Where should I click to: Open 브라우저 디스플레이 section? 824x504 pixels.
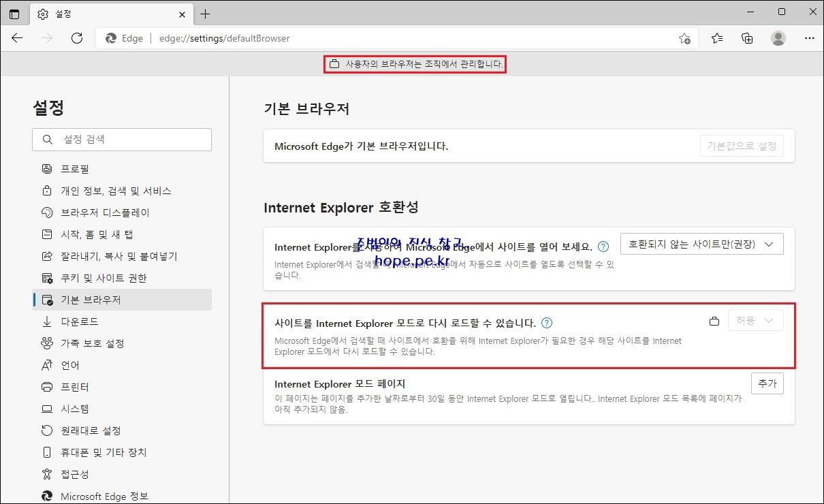coord(122,212)
